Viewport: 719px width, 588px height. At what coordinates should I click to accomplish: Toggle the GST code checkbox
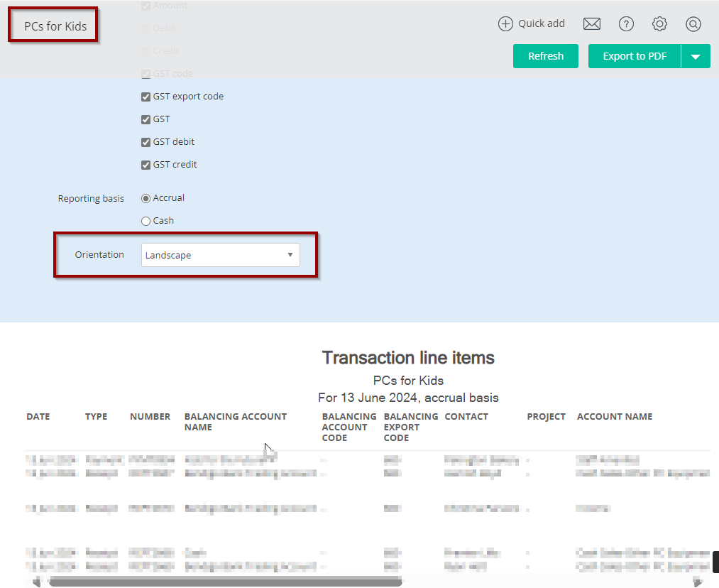click(x=146, y=74)
